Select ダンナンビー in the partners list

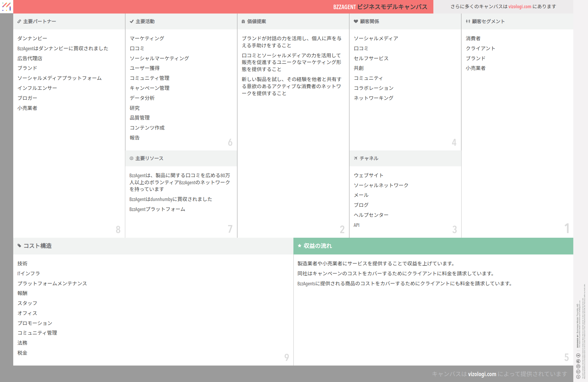[x=32, y=38]
